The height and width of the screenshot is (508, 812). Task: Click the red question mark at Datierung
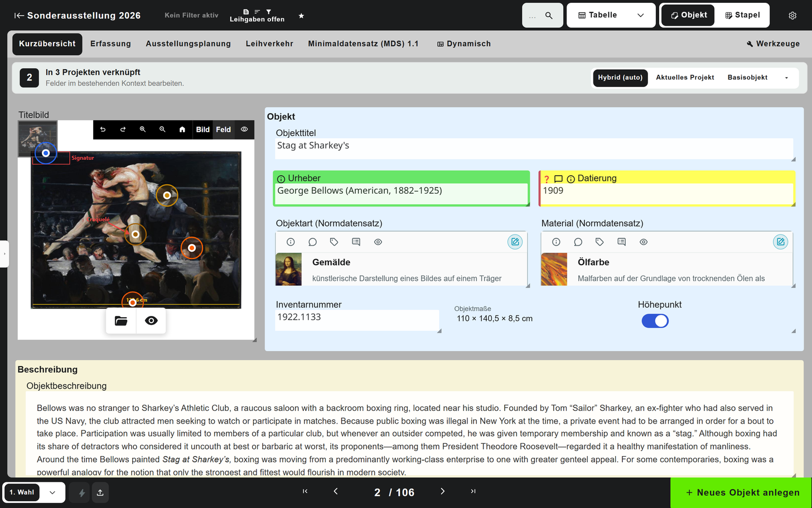[547, 179]
